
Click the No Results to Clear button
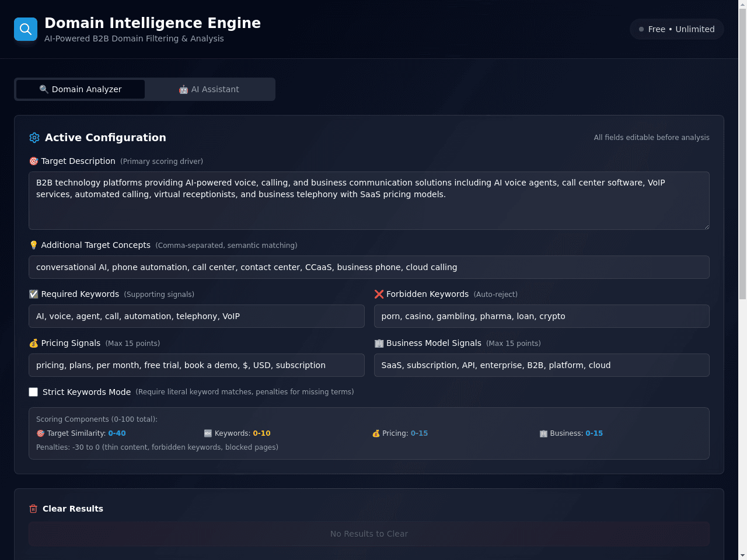(369, 534)
